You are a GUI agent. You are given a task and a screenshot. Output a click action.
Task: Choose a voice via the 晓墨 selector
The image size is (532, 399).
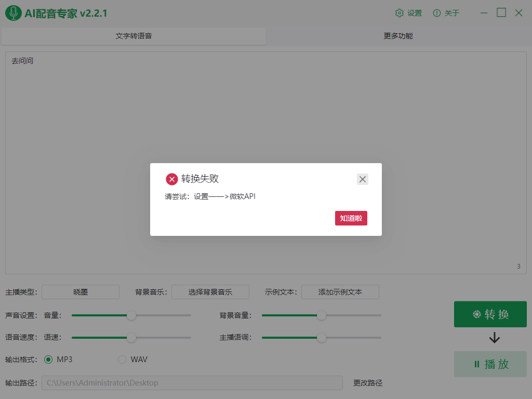coord(81,292)
